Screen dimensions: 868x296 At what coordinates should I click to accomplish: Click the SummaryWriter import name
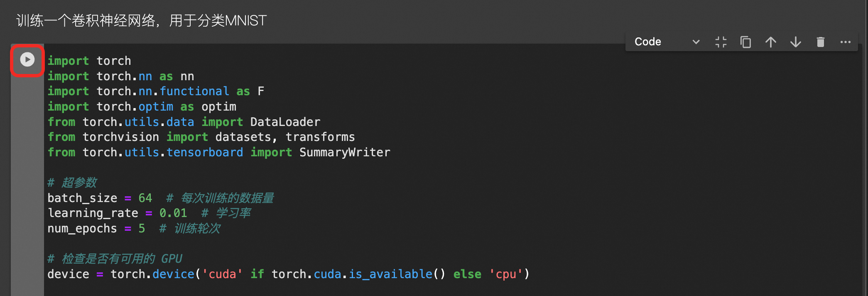click(345, 152)
